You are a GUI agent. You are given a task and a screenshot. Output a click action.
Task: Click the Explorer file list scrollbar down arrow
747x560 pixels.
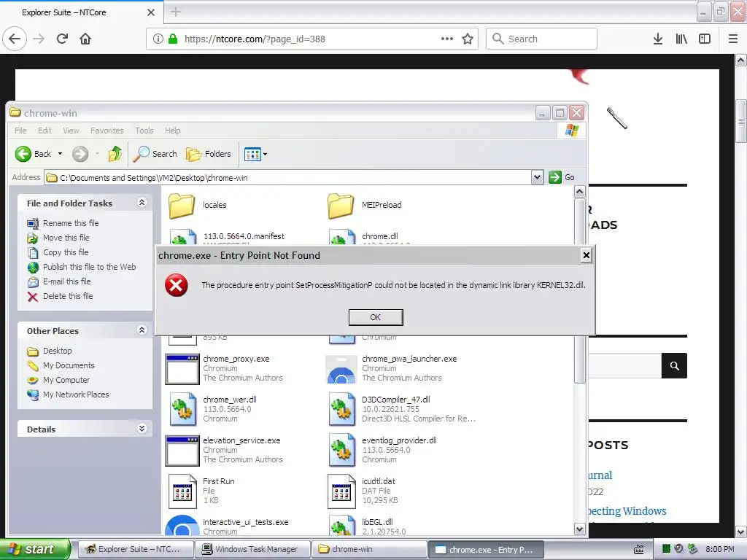pos(580,529)
